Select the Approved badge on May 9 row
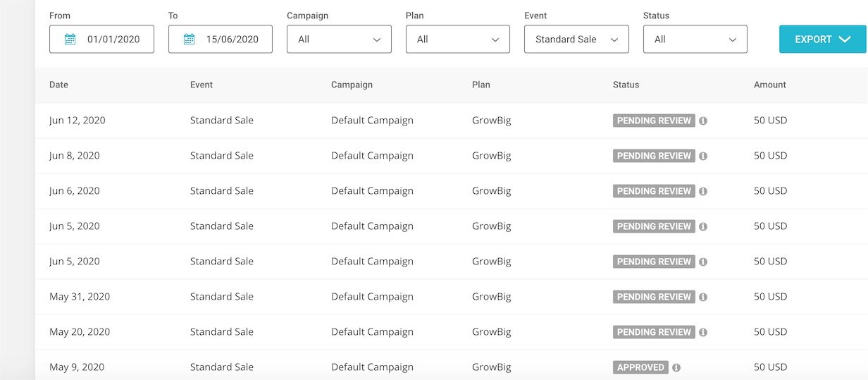Screen dimensions: 868x380 pos(640,367)
